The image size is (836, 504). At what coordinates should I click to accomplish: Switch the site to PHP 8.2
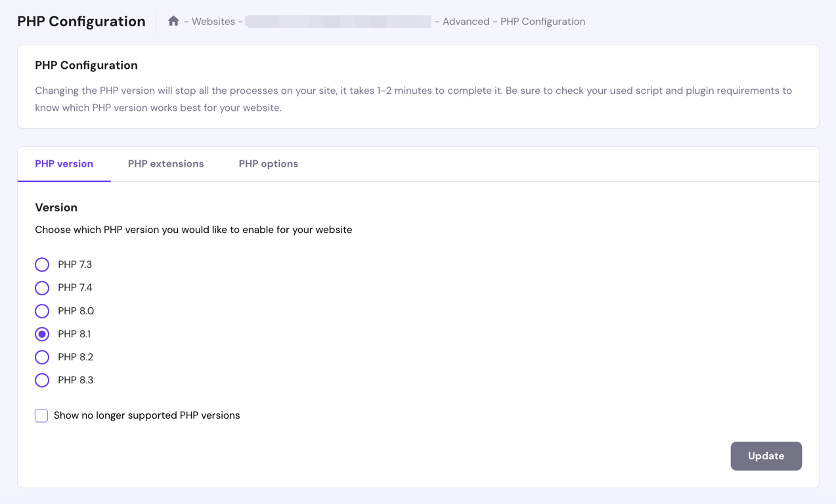tap(42, 356)
